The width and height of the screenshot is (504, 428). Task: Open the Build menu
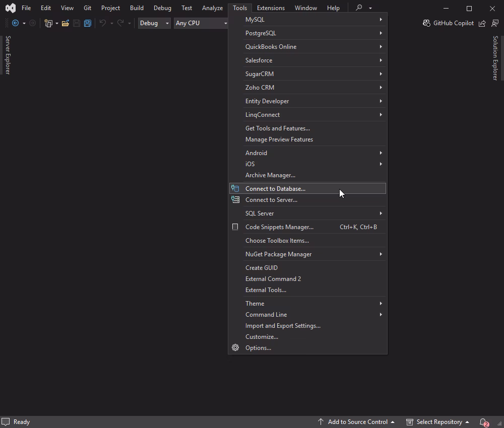(137, 8)
